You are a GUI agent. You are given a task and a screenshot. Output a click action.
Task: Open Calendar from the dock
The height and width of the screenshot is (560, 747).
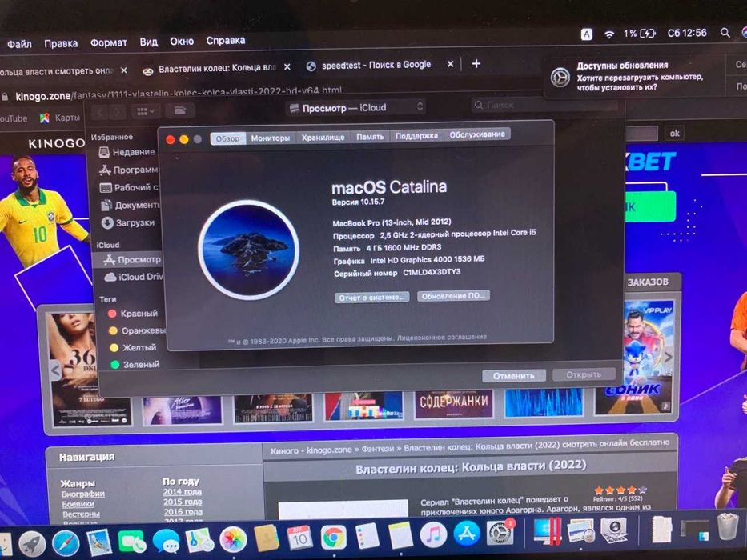[x=299, y=538]
